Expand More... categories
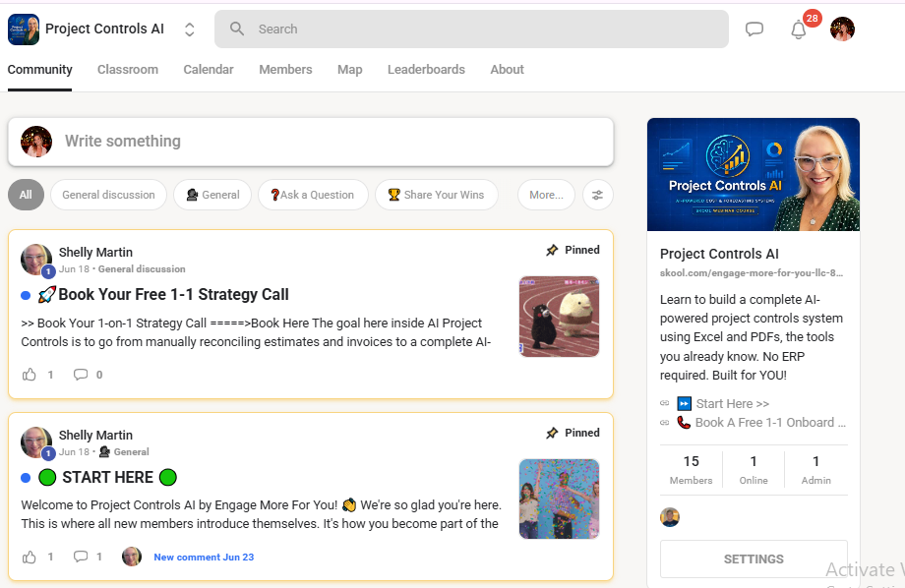 pyautogui.click(x=546, y=195)
